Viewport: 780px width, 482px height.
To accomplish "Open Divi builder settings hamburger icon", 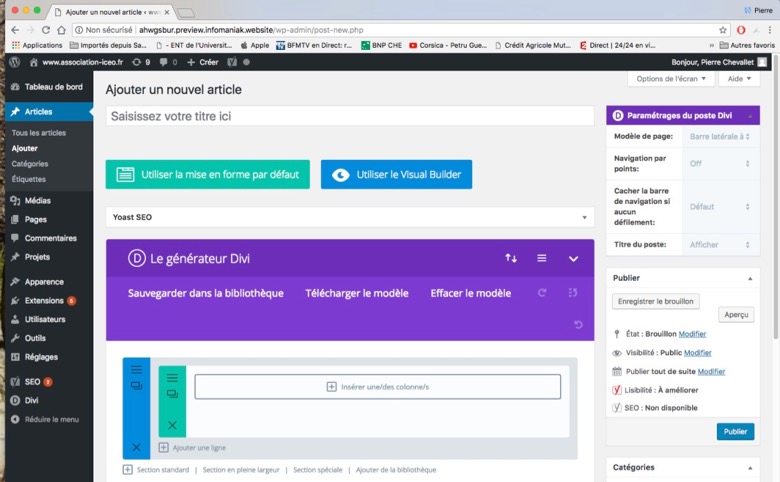I will tap(542, 258).
